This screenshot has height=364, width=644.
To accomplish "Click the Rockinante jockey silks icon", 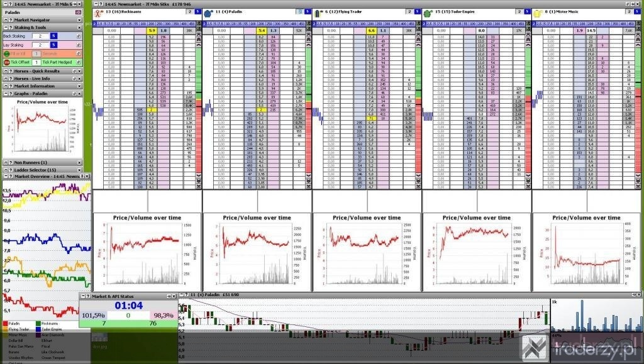I will pos(97,13).
